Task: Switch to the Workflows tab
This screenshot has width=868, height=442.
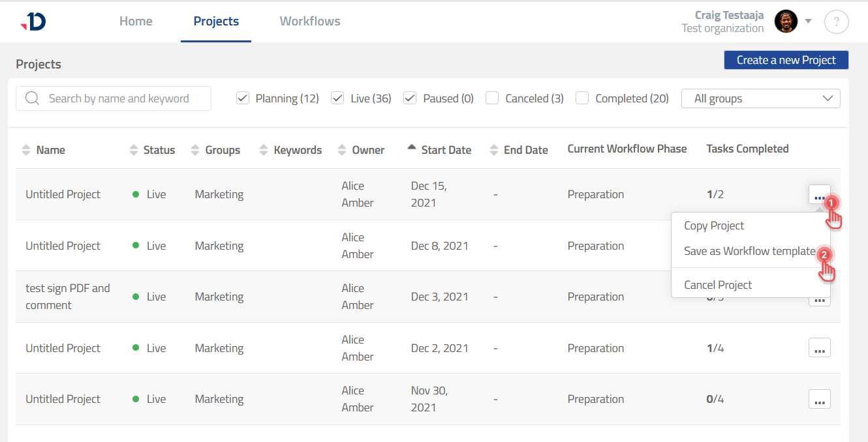Action: (309, 21)
